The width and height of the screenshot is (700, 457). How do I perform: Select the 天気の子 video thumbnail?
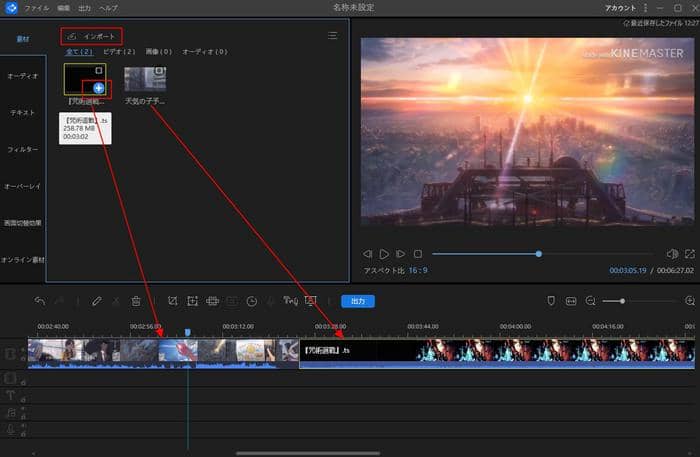(x=145, y=79)
